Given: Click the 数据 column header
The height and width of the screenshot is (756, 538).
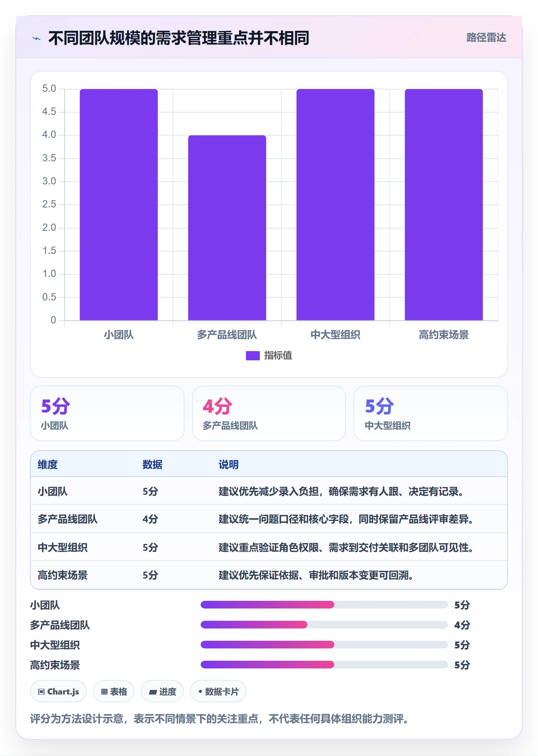Looking at the screenshot, I should coord(152,464).
